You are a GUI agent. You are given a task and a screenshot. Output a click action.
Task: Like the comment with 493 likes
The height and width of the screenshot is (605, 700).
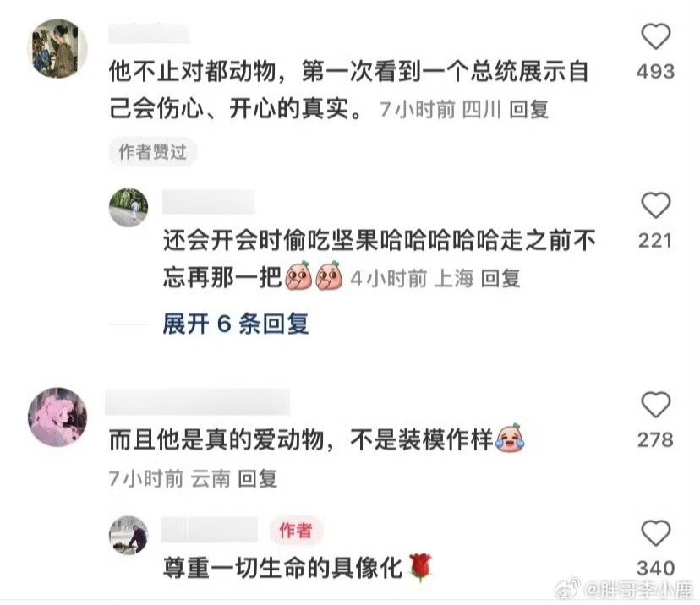(x=656, y=36)
